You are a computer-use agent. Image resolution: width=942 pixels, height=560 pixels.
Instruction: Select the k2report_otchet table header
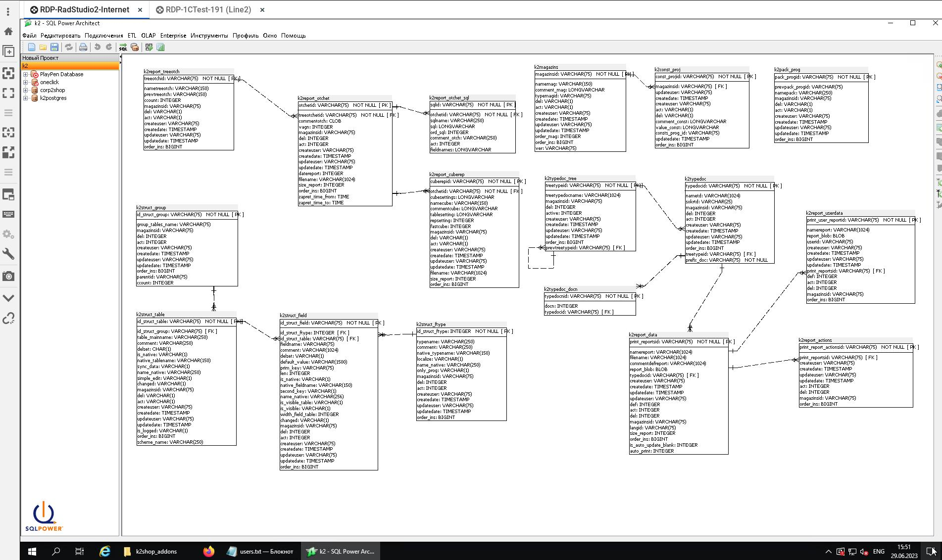[313, 98]
